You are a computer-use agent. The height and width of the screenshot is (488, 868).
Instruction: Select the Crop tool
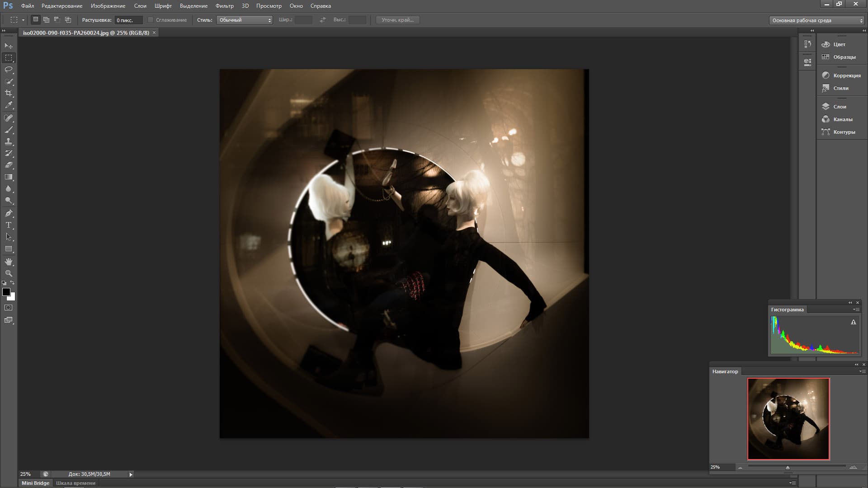click(9, 93)
